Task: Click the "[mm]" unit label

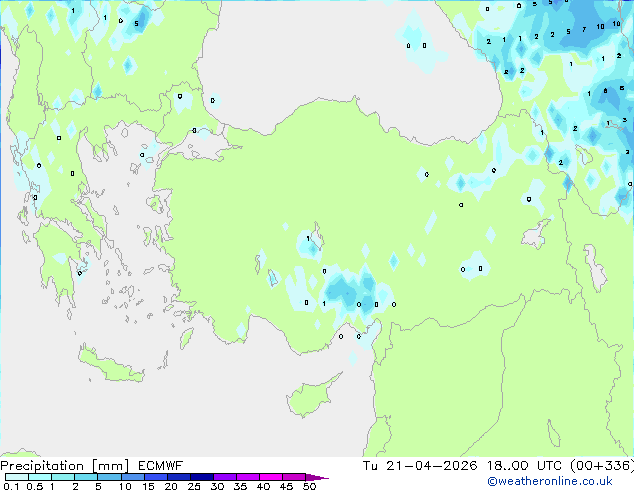Action: [110, 466]
